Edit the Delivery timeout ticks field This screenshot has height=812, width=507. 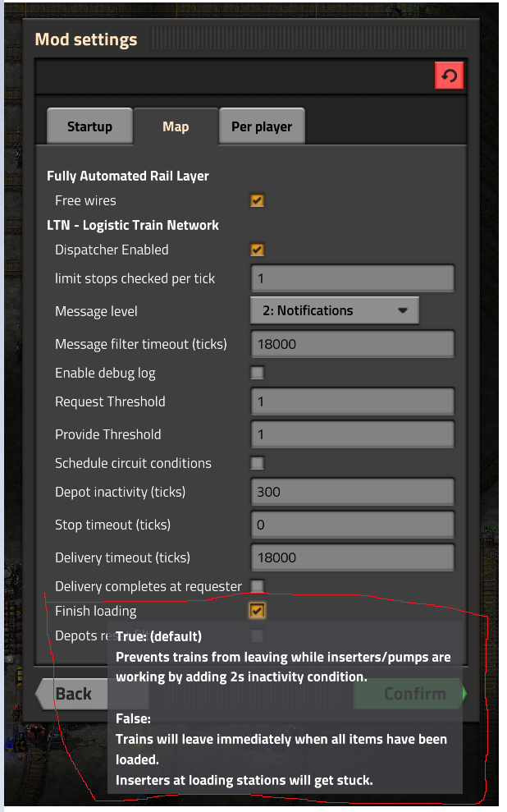(351, 557)
